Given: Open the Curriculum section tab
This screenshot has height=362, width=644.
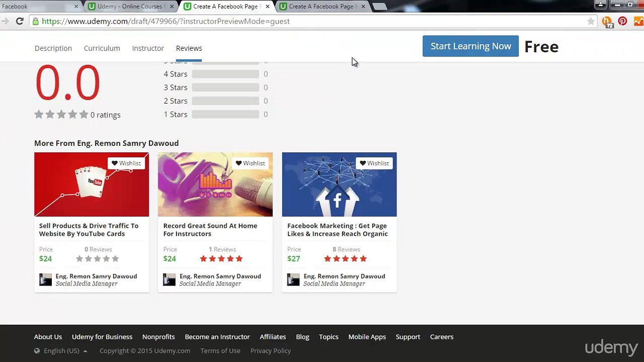Looking at the screenshot, I should [x=102, y=48].
